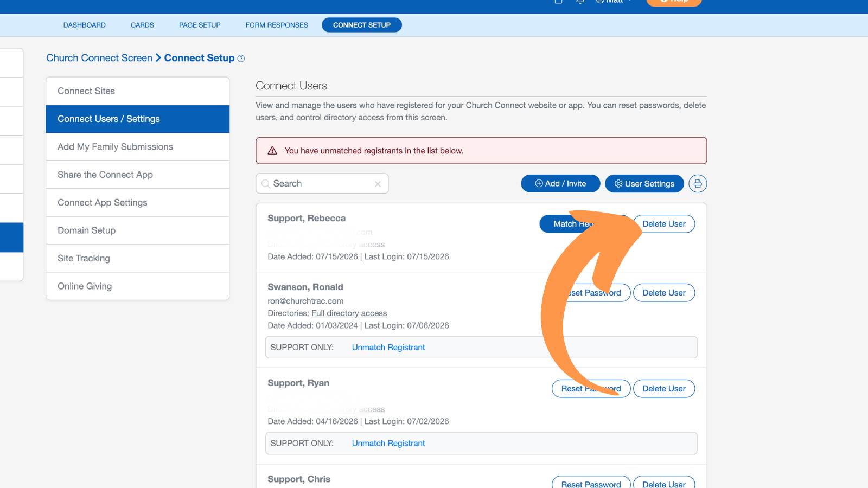Select the Connect Setup tab
868x488 pixels.
[362, 25]
